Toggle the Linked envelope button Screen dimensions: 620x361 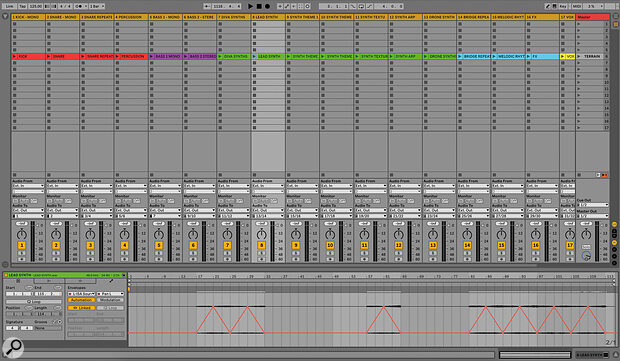81,308
